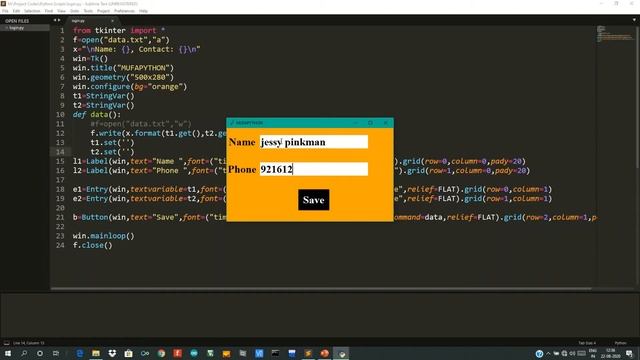Open Task View from the taskbar

click(56, 353)
